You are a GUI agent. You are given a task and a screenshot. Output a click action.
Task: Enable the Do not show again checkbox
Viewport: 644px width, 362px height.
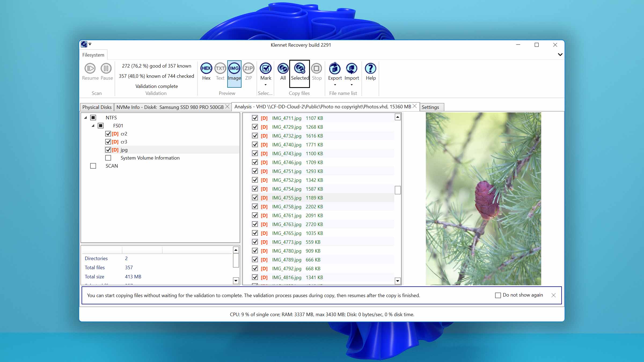(498, 295)
